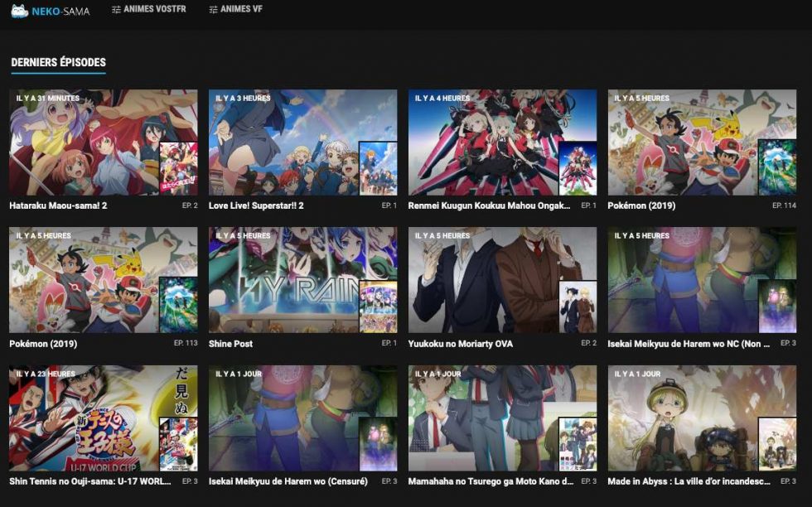Click the IL Y A 31 MINUTES label
Viewport: 812px width, 507px height.
point(48,98)
